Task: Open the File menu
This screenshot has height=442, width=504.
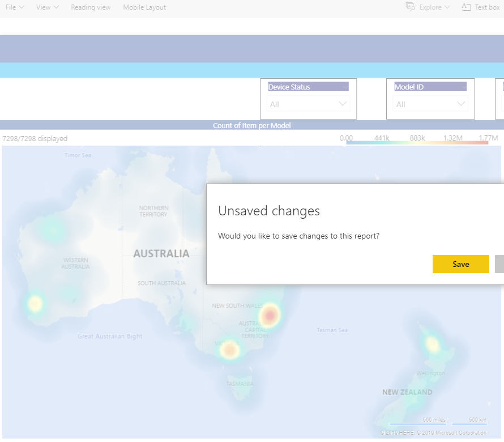Action: tap(15, 7)
